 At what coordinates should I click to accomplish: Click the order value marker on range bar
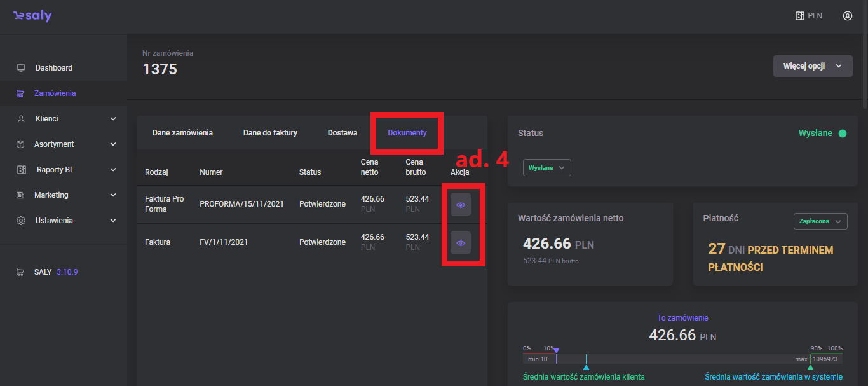pyautogui.click(x=556, y=350)
